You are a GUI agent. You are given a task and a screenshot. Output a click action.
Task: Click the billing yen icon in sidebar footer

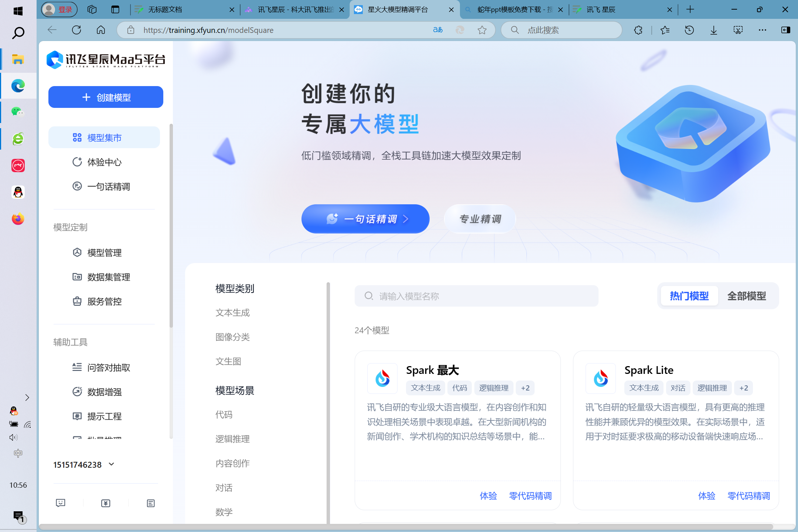106,503
